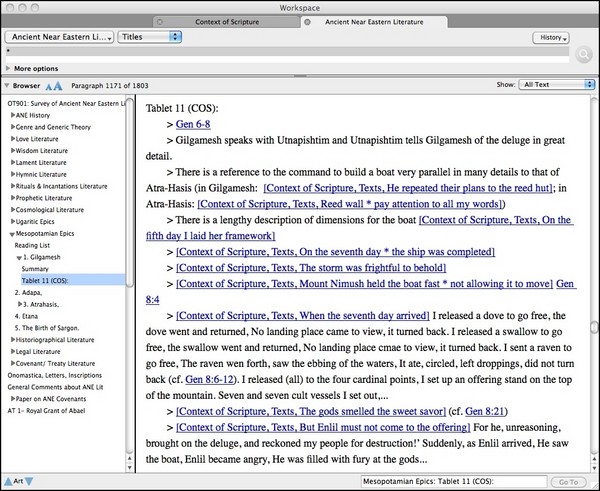Select 2. Adapa, in tree
This screenshot has height=491, width=600.
28,292
